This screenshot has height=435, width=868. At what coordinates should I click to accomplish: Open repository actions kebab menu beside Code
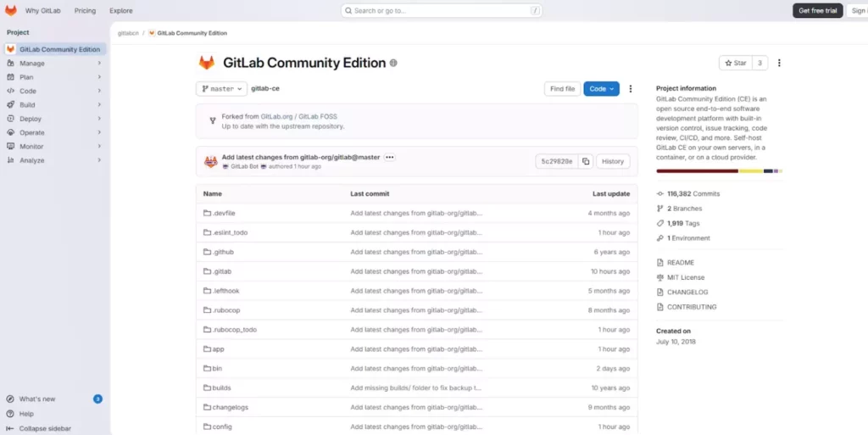coord(630,88)
